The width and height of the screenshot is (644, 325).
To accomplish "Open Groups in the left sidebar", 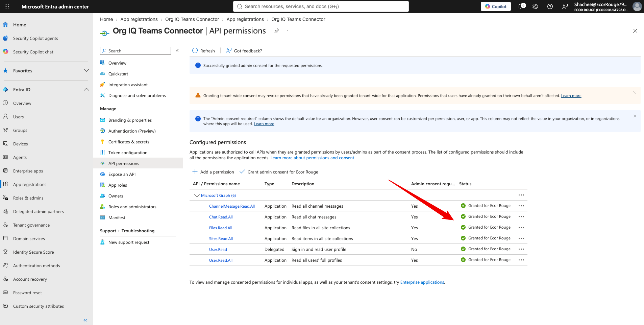I will pos(20,130).
